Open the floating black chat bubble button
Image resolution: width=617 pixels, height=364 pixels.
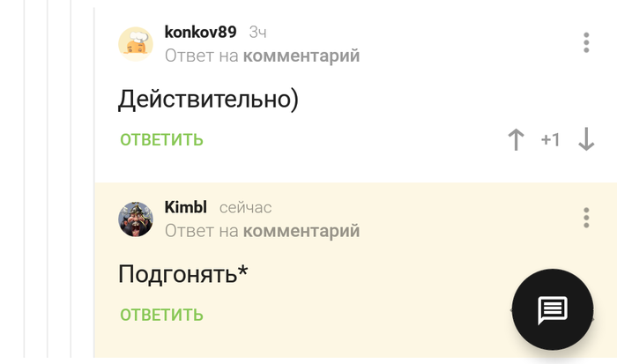(553, 310)
